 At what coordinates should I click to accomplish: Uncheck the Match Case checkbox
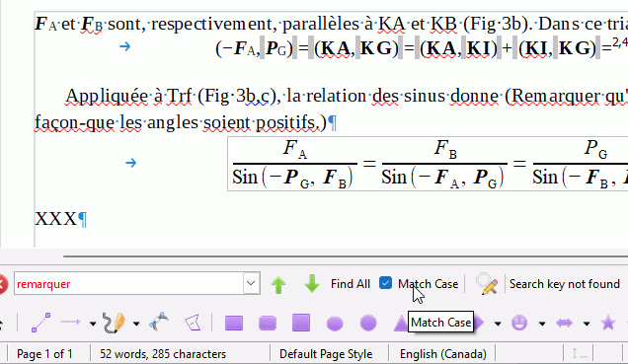tap(385, 283)
